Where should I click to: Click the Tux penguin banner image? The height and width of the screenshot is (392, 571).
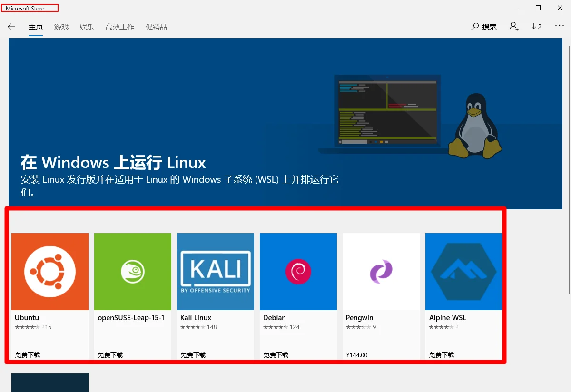click(x=474, y=126)
